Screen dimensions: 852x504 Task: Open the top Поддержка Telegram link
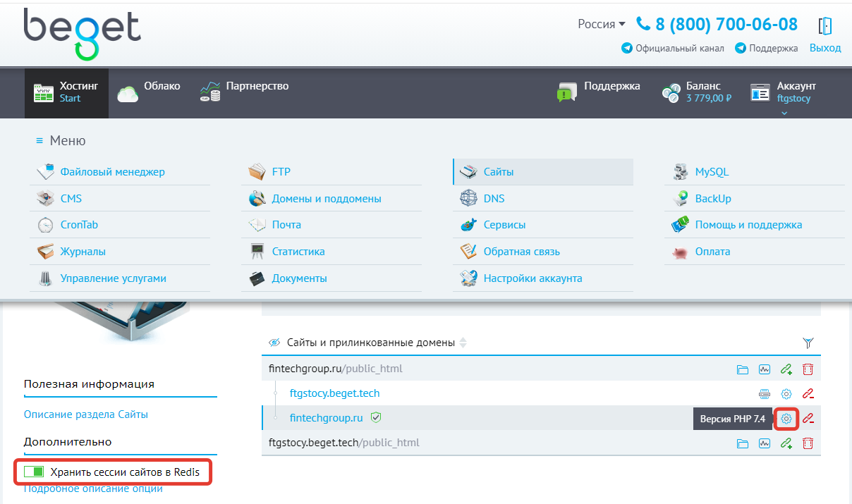click(767, 48)
